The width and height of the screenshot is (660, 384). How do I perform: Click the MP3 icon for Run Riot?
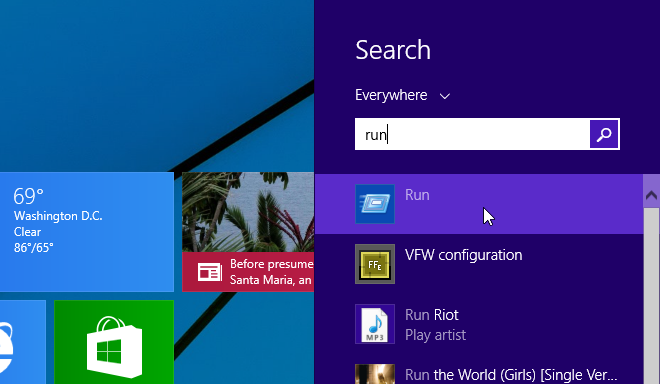pyautogui.click(x=375, y=324)
